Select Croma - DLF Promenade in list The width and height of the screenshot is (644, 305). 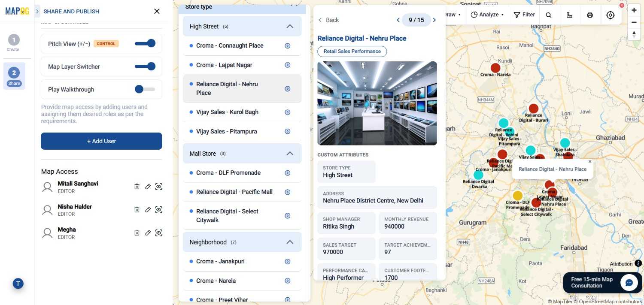tap(242, 173)
